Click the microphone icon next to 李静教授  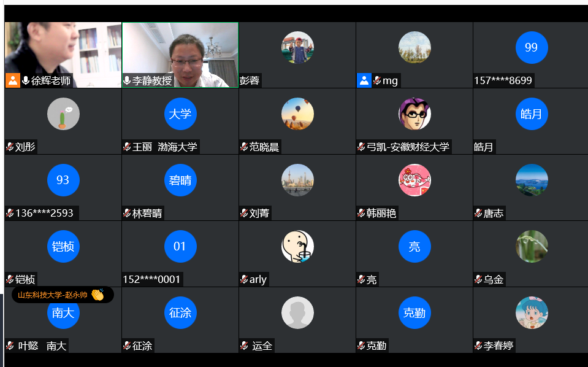tap(127, 80)
